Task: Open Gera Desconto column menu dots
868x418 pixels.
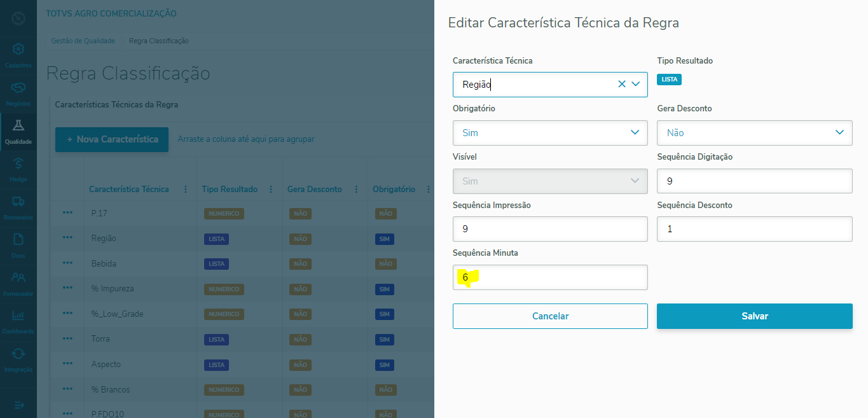Action: pyautogui.click(x=355, y=189)
